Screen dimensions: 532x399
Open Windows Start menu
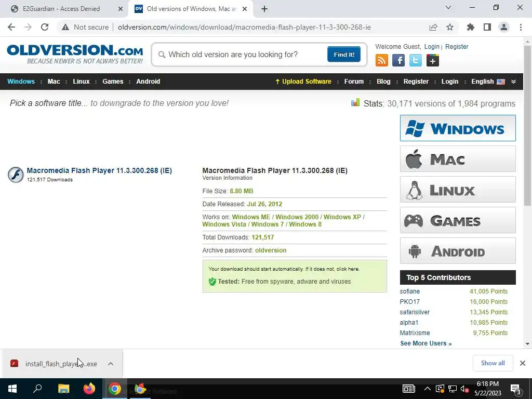12,389
